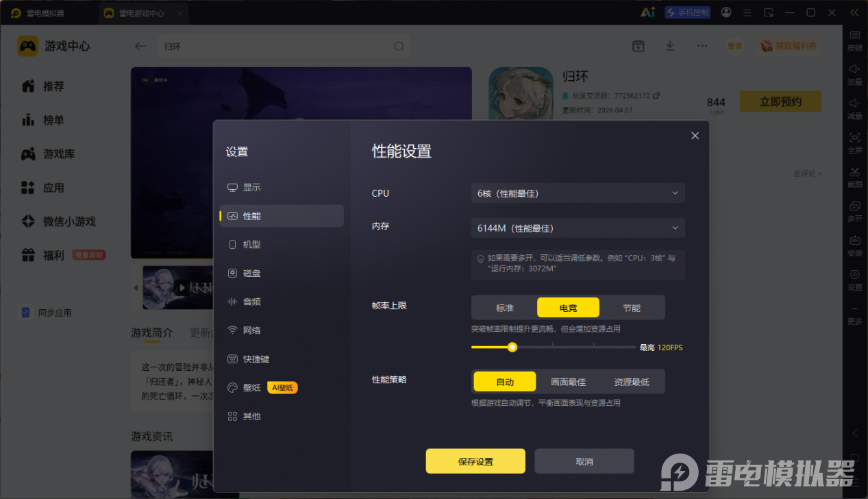Image resolution: width=868 pixels, height=499 pixels.
Task: Click 领取福利券 coupon button
Action: click(x=789, y=46)
